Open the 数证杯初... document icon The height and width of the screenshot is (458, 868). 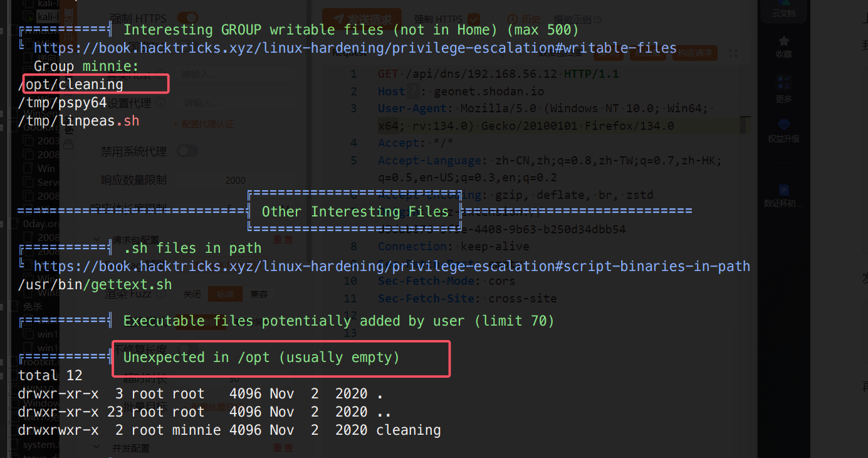pos(783,190)
